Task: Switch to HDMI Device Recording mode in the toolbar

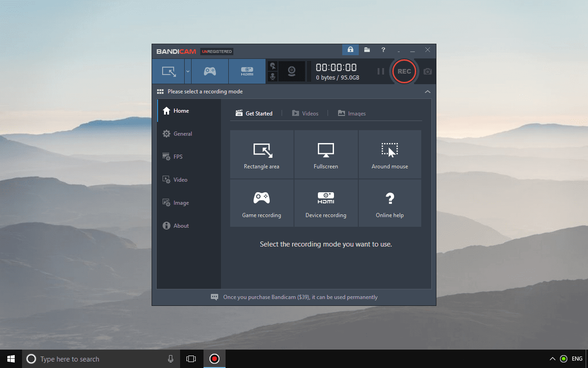Action: click(247, 71)
